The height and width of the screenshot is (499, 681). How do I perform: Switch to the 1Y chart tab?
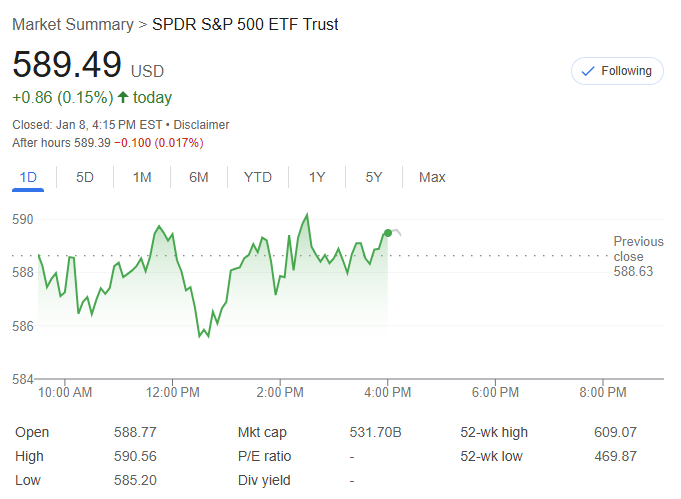coord(317,177)
